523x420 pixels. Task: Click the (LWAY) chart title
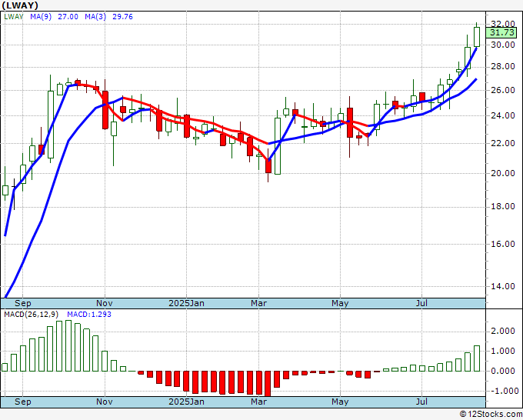pyautogui.click(x=20, y=5)
